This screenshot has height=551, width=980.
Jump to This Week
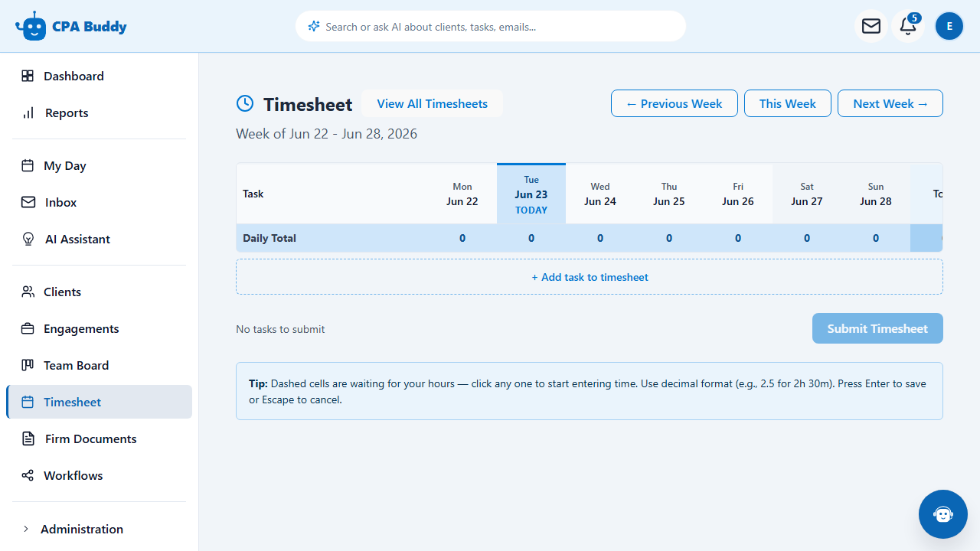(x=788, y=103)
